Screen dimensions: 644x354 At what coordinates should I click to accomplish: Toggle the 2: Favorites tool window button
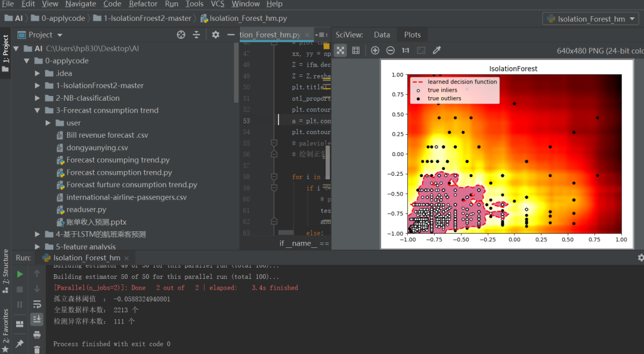tap(5, 331)
